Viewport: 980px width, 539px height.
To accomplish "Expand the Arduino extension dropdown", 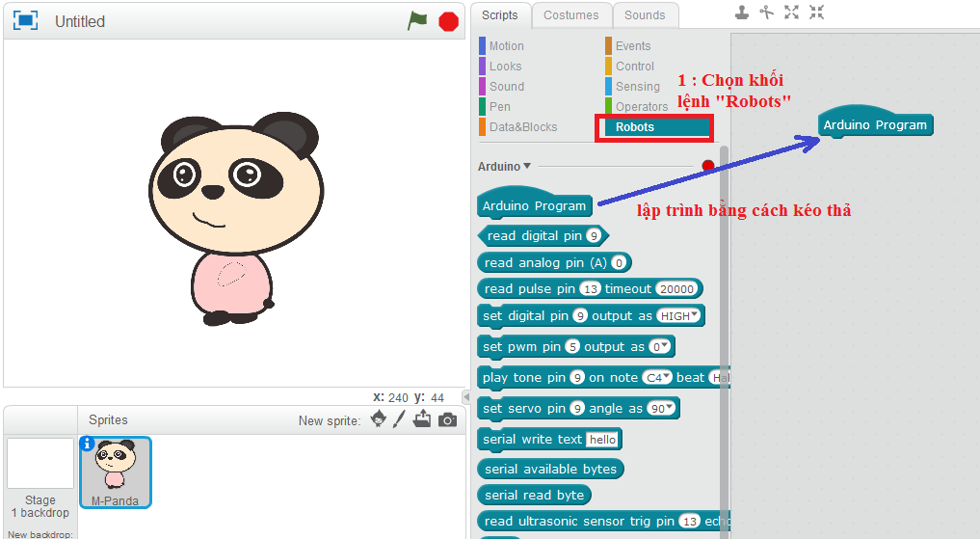I will point(527,166).
